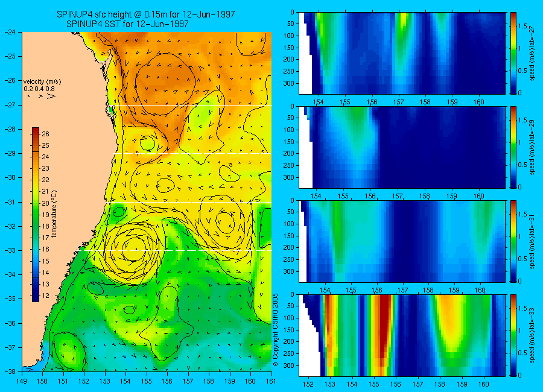The image size is (543, 392).
Task: Open the lat=-33 speed cross-section panel
Action: [x=402, y=335]
